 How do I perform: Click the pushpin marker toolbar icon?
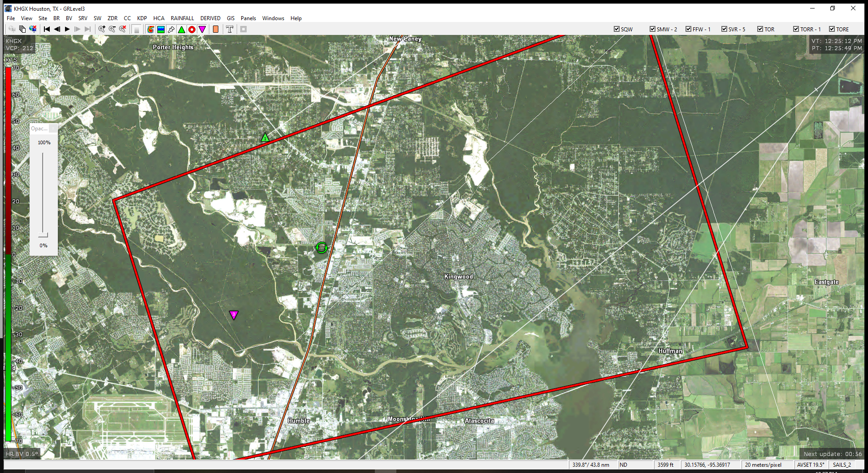point(171,29)
